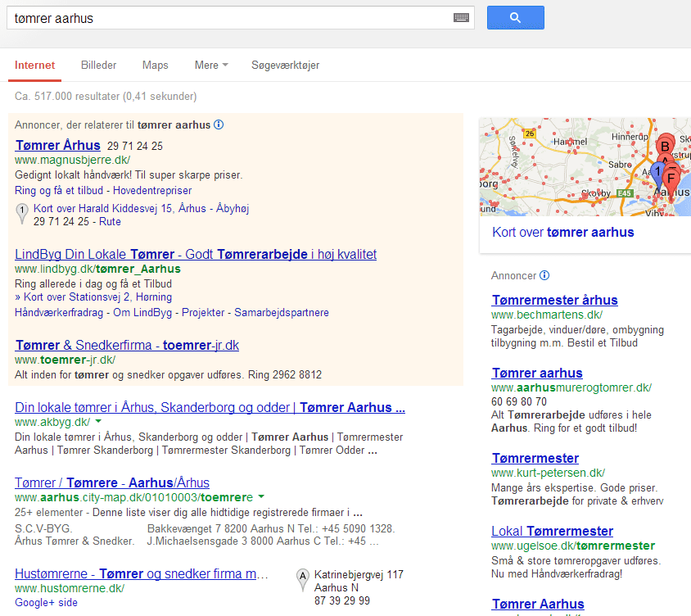Click the www.bechmartens.dk/ URL text
691x616 pixels.
click(x=547, y=315)
